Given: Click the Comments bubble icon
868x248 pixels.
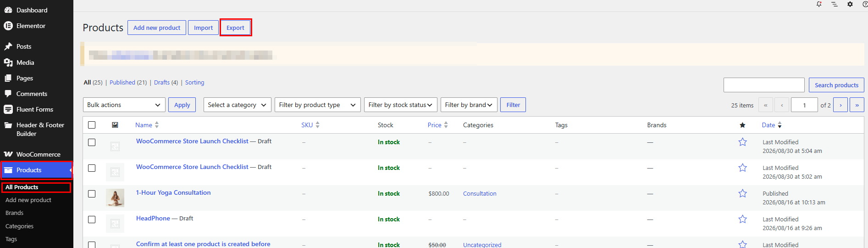Looking at the screenshot, I should (8, 94).
